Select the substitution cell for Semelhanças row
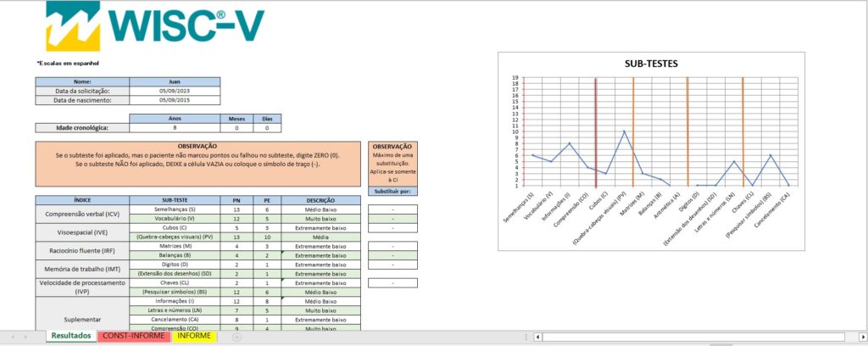The height and width of the screenshot is (346, 868). [x=393, y=209]
